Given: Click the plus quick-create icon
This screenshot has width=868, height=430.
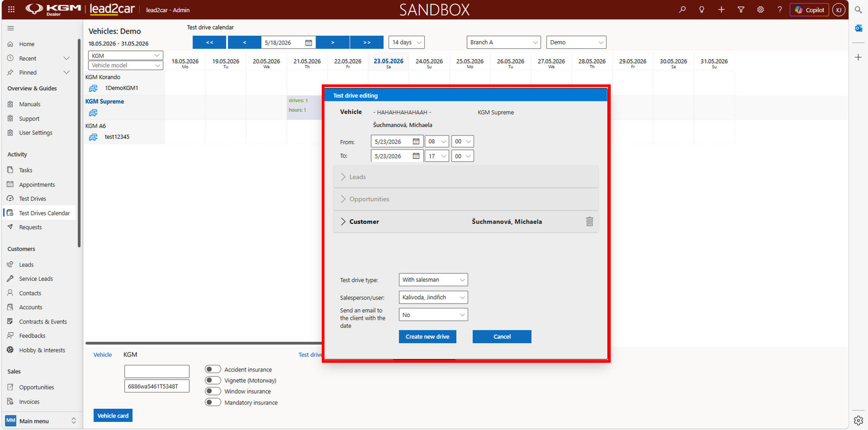Looking at the screenshot, I should [721, 9].
